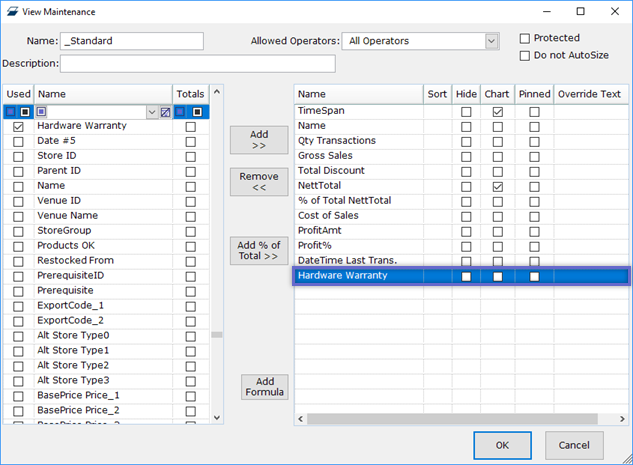Uncheck Used for Hardware Warranty field
This screenshot has height=465, width=633.
coord(18,127)
